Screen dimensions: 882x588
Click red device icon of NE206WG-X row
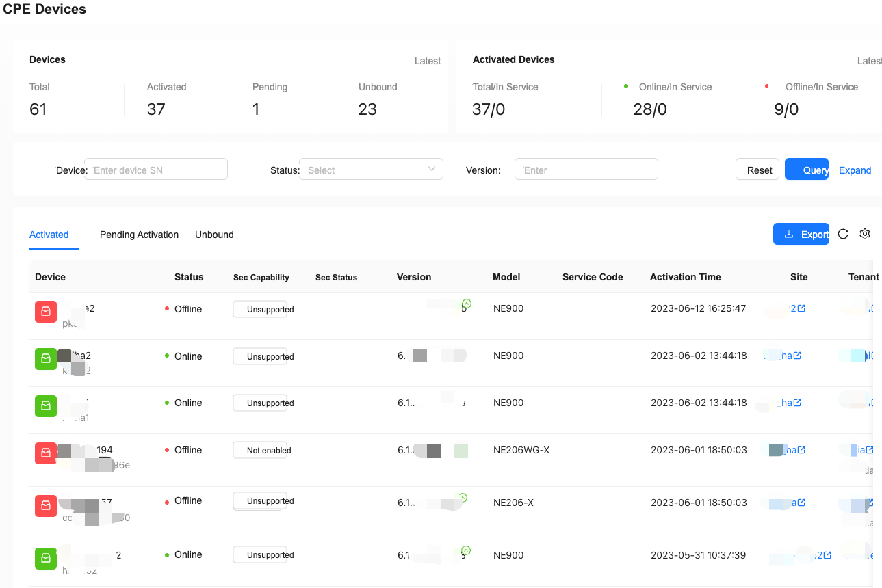[46, 453]
